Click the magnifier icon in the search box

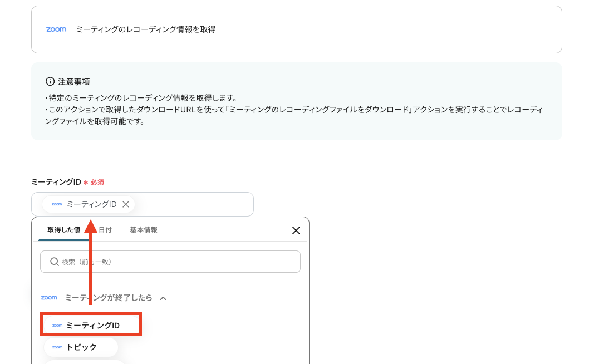pyautogui.click(x=53, y=262)
